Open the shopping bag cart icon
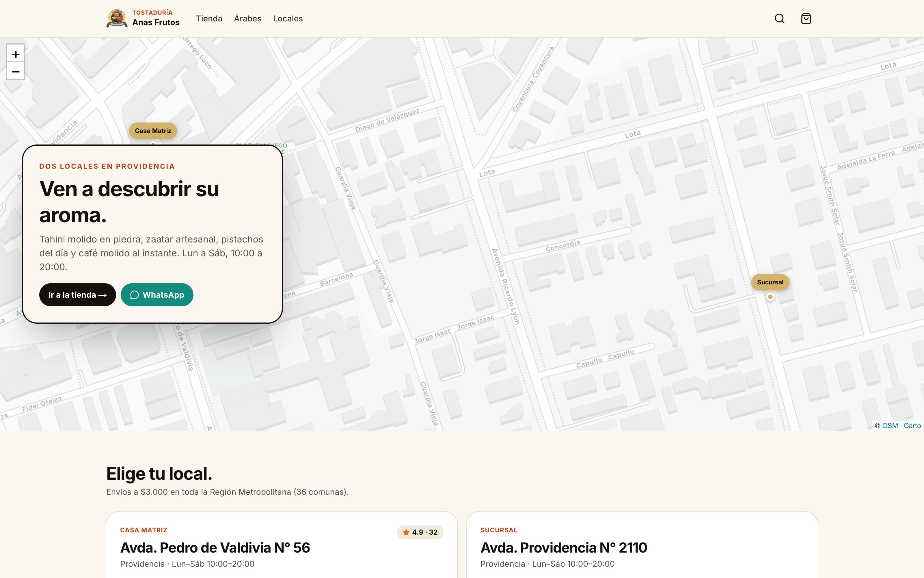This screenshot has width=924, height=578. click(x=806, y=18)
